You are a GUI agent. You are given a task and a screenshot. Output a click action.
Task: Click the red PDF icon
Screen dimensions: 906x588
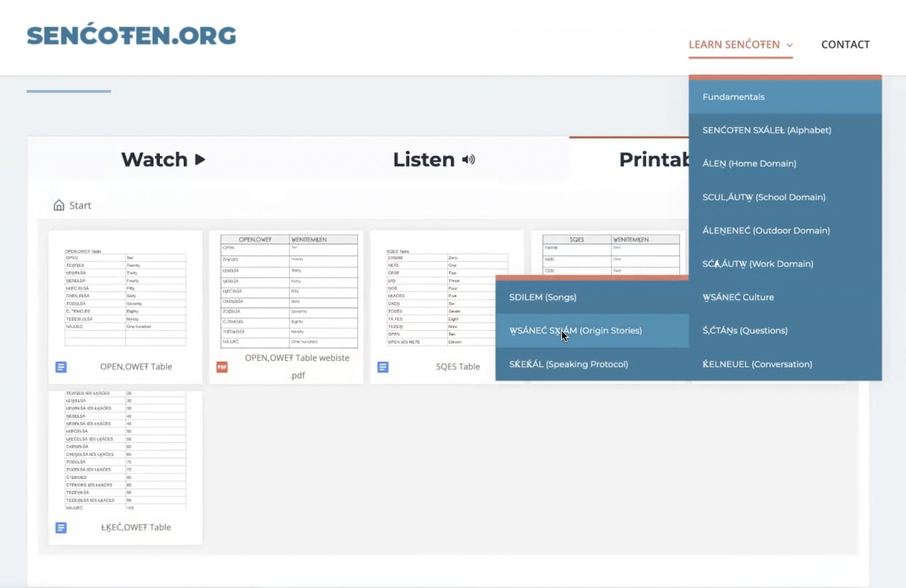[222, 367]
